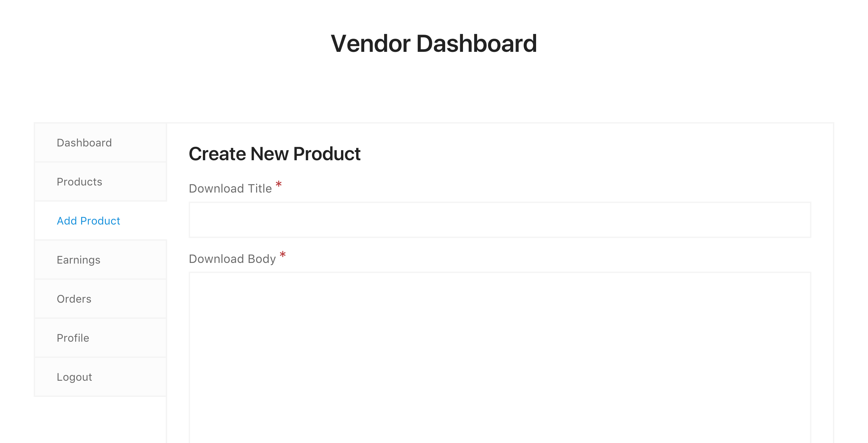The height and width of the screenshot is (443, 868).
Task: Click "Product" in Create New Product heading
Action: coord(327,154)
